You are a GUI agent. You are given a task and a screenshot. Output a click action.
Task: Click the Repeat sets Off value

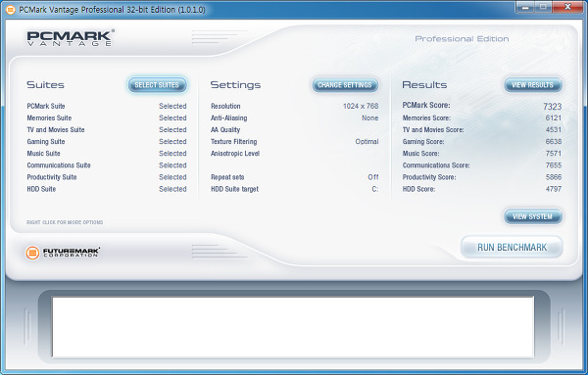coord(373,177)
